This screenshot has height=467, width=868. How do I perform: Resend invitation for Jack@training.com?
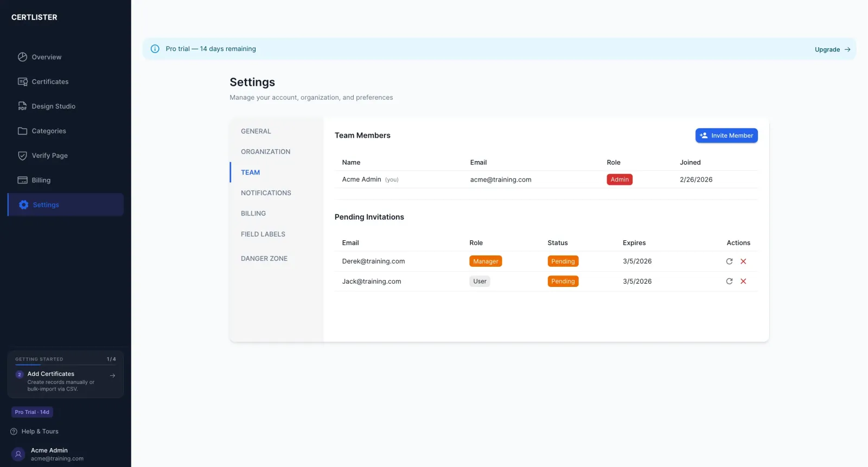729,282
